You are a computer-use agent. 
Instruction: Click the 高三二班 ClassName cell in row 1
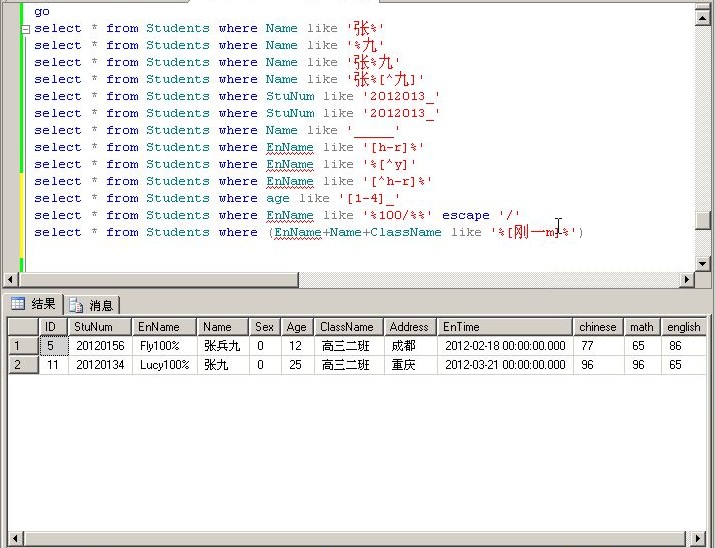(349, 346)
